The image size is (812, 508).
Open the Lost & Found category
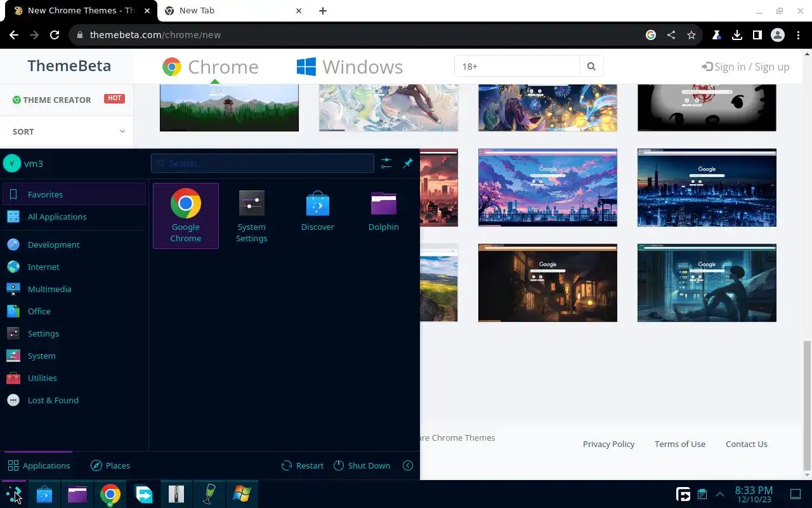74,400
